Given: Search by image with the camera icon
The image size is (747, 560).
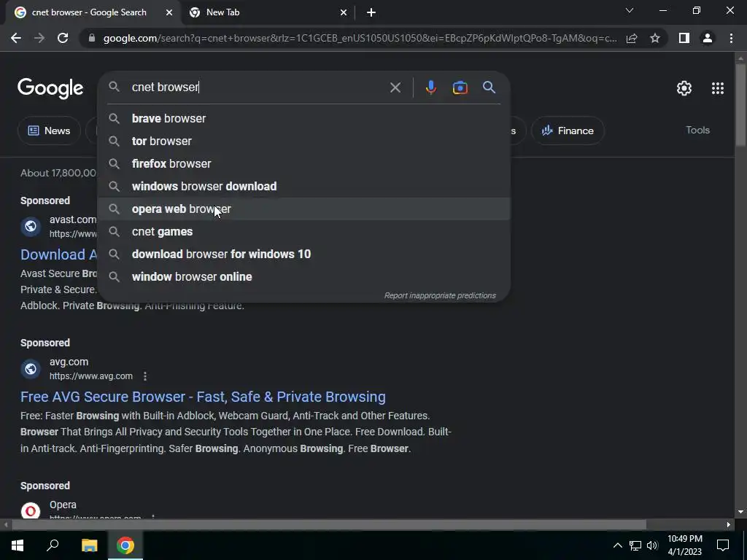Looking at the screenshot, I should tap(460, 87).
